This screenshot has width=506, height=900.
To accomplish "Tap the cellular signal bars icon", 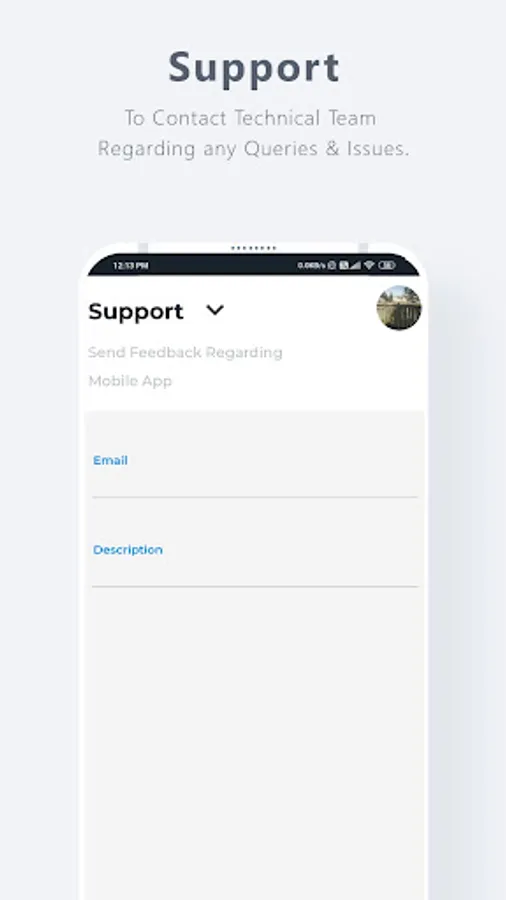I will coord(355,265).
